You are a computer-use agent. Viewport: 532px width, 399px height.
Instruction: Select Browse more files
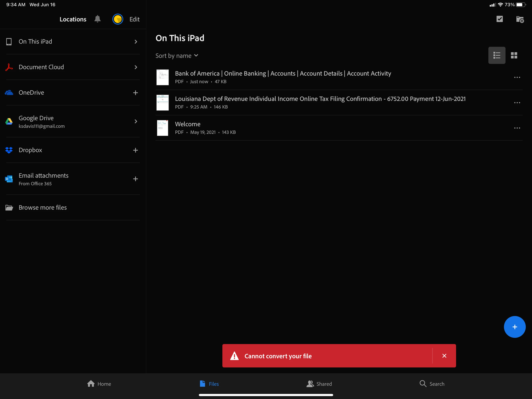click(43, 207)
